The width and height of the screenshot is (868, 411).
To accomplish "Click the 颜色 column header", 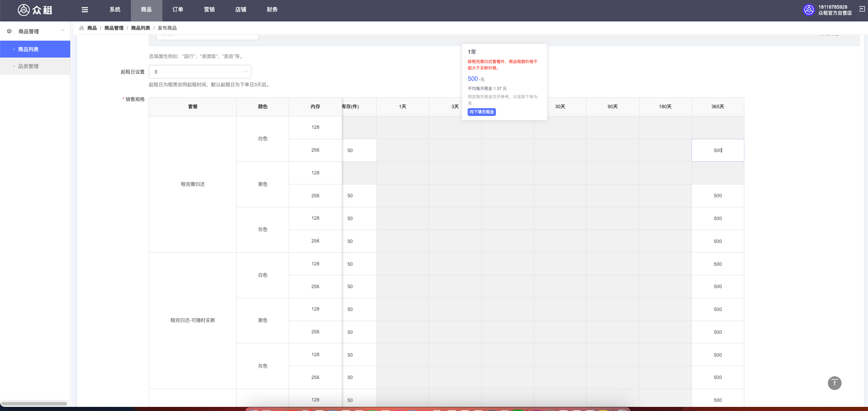I will point(263,106).
